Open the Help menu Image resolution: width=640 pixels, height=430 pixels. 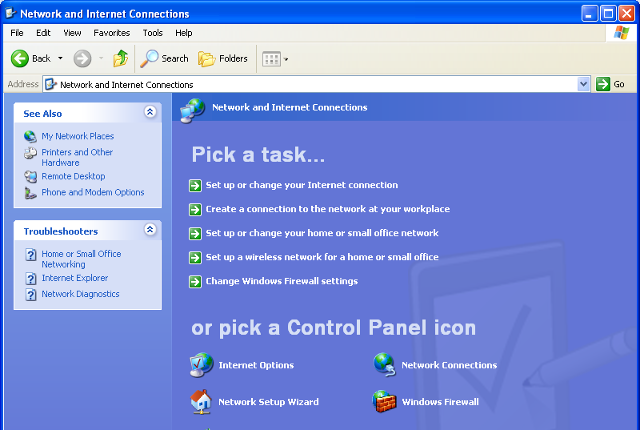pyautogui.click(x=184, y=33)
